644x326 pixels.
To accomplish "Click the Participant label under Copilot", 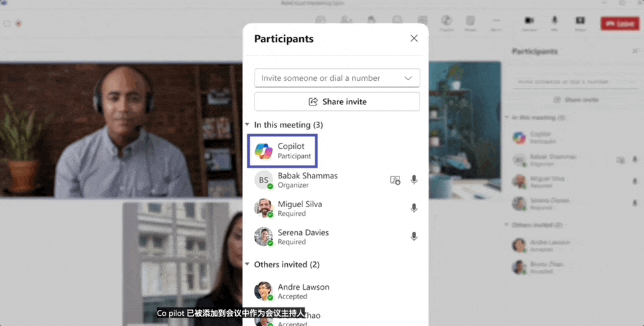I will point(294,156).
